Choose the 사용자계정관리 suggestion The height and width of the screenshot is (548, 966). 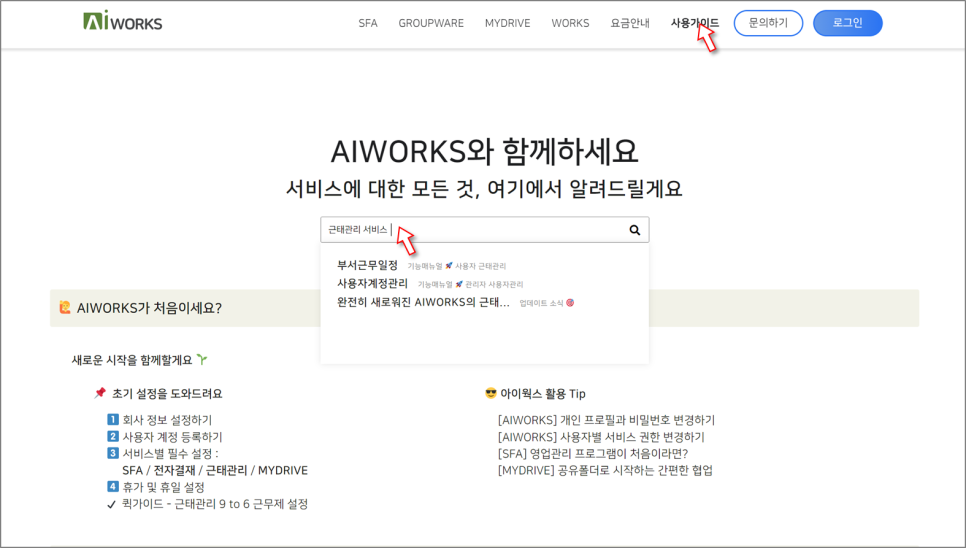click(372, 284)
